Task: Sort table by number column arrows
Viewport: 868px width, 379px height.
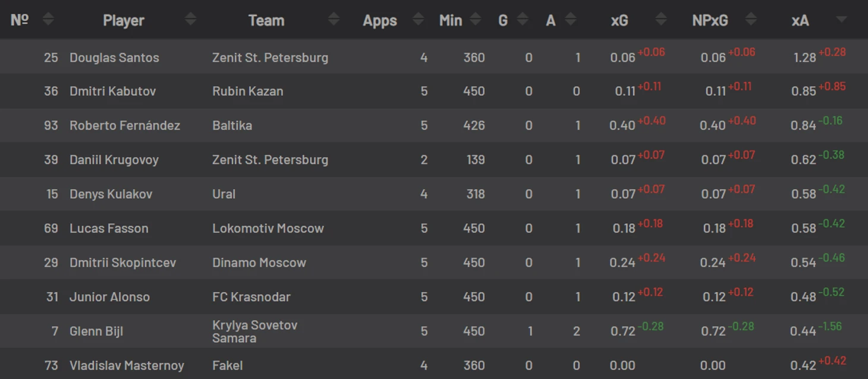Action: 48,20
